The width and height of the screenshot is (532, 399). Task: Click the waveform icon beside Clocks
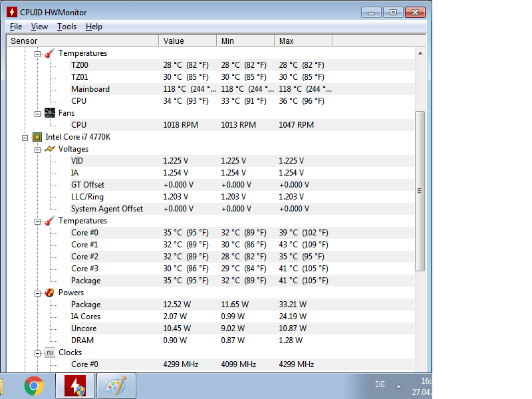point(49,352)
